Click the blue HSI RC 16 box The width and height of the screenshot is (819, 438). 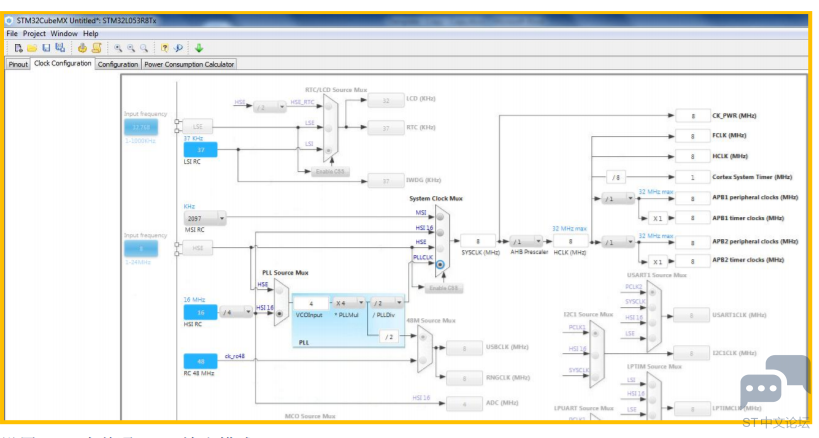[x=201, y=312]
